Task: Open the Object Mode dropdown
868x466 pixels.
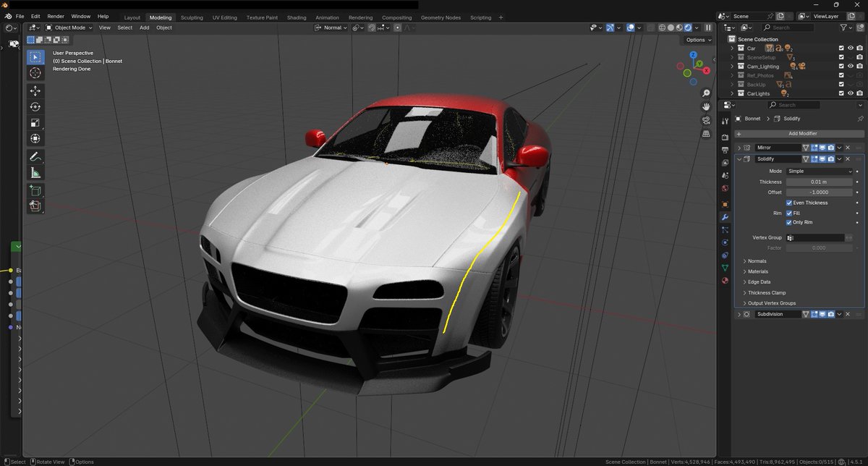Action: 69,27
